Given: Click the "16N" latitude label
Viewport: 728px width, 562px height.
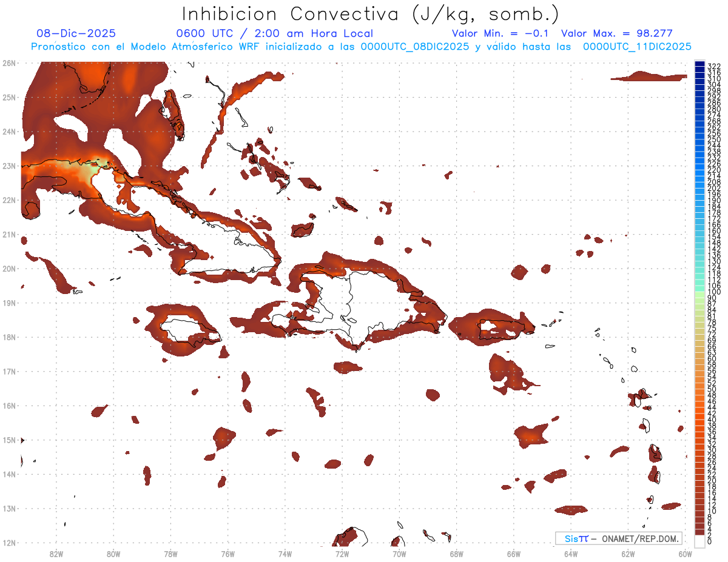Looking at the screenshot, I should [9, 406].
